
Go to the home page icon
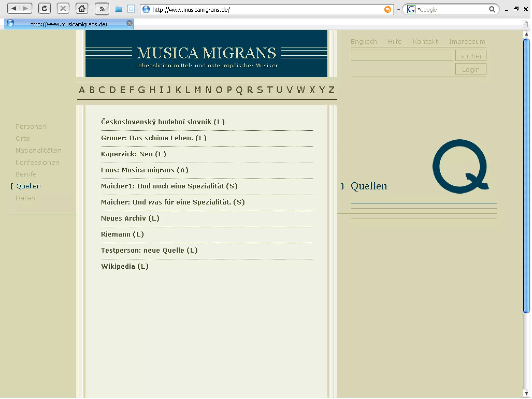pos(82,9)
